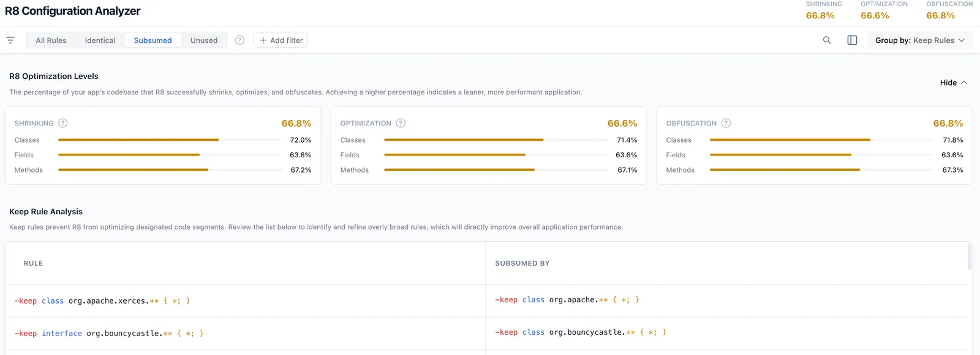Open the Group by Keep Rules dropdown
The width and height of the screenshot is (980, 355).
point(920,40)
